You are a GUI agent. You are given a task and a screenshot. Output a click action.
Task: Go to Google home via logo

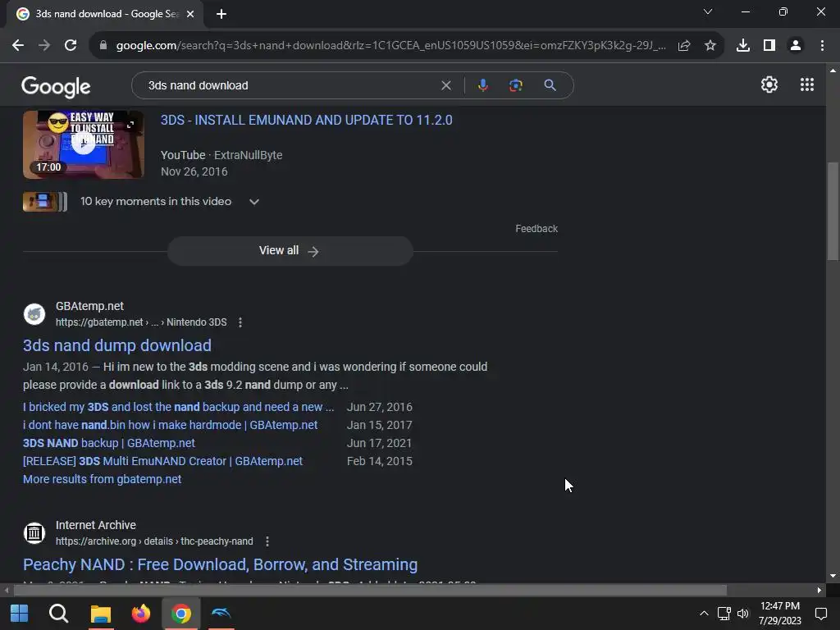[56, 86]
